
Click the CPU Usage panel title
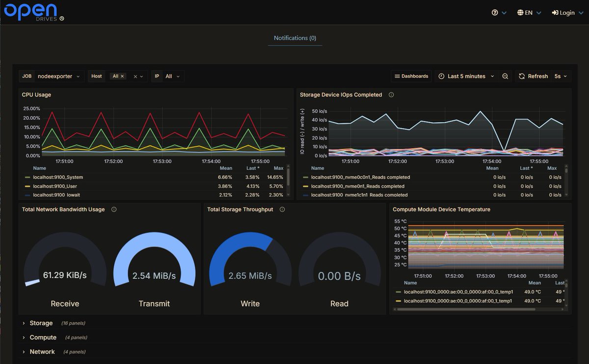36,95
